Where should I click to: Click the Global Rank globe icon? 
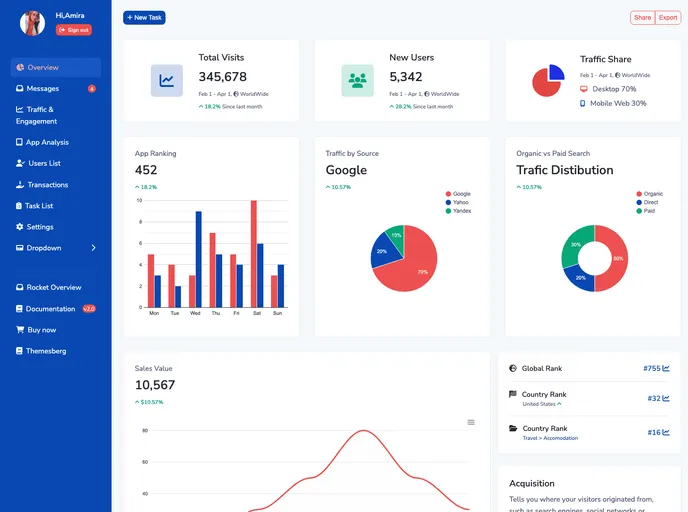point(513,368)
